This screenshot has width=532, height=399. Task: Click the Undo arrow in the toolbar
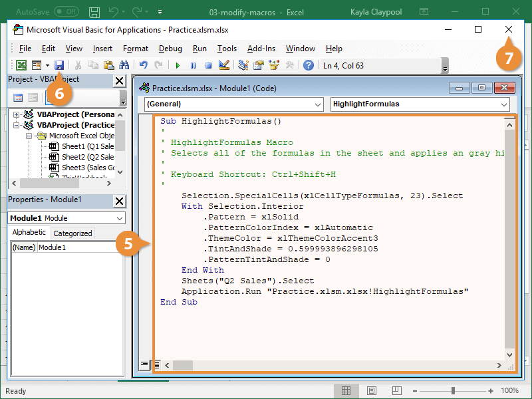(x=143, y=65)
